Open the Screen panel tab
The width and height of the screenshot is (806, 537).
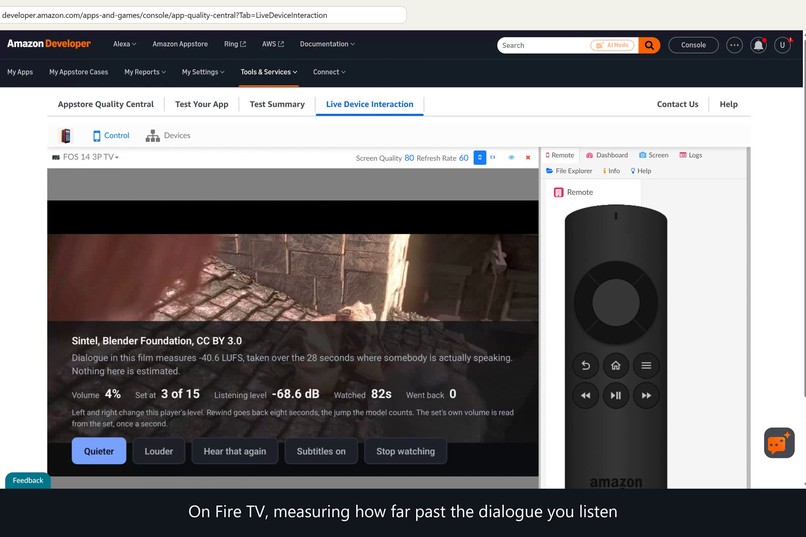[x=653, y=155]
